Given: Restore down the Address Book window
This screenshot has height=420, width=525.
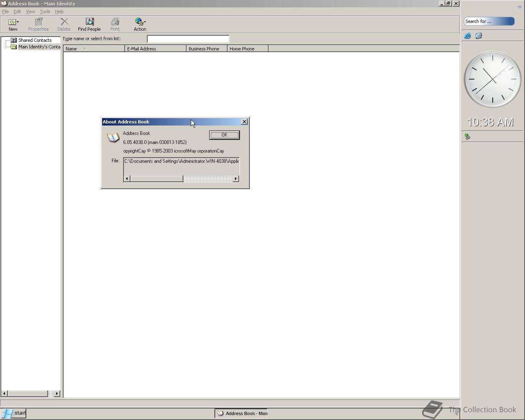Looking at the screenshot, I should pyautogui.click(x=448, y=4).
